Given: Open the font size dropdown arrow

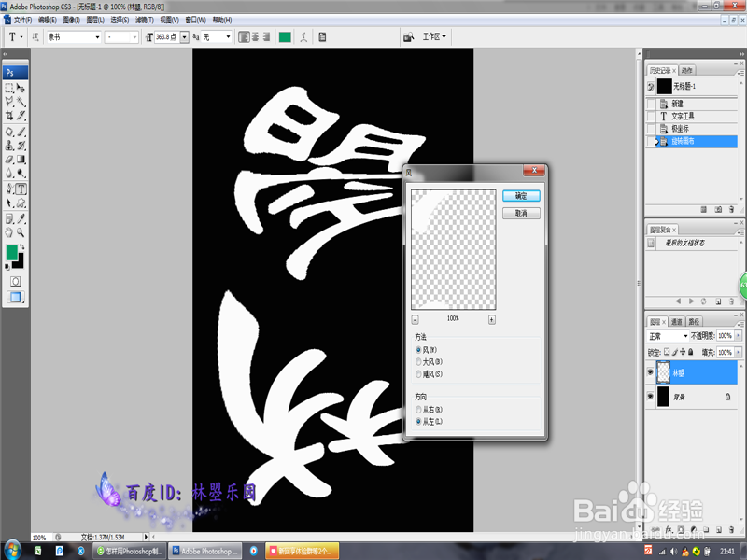Looking at the screenshot, I should point(184,37).
